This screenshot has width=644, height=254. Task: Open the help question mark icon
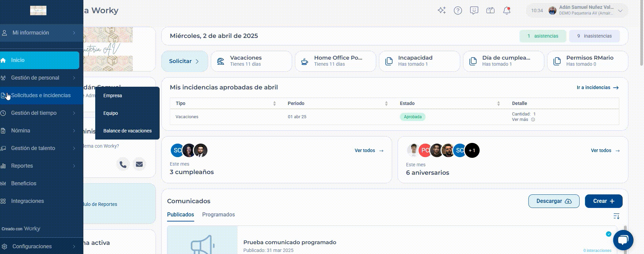coord(458,10)
